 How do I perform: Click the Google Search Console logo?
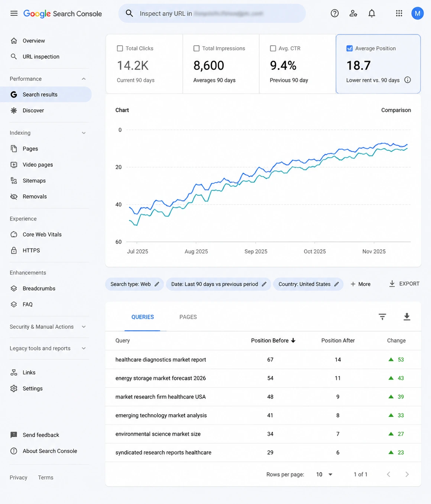[x=62, y=14]
